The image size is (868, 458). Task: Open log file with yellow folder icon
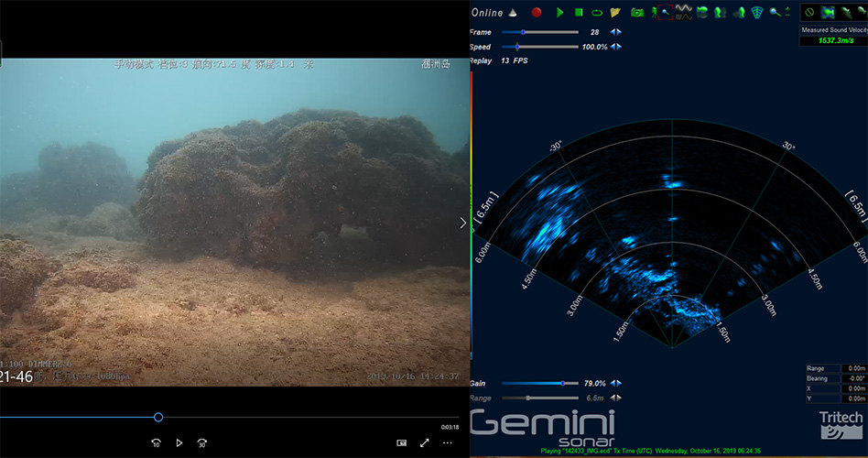pos(615,12)
